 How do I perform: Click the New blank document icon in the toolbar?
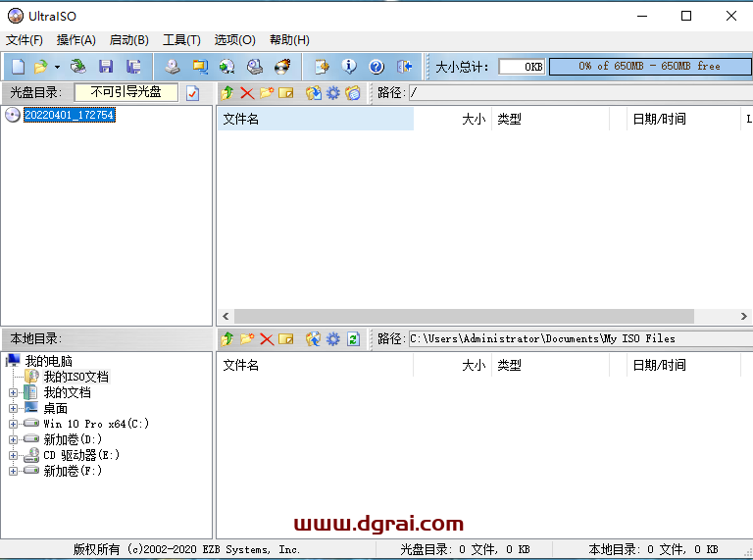(x=18, y=67)
